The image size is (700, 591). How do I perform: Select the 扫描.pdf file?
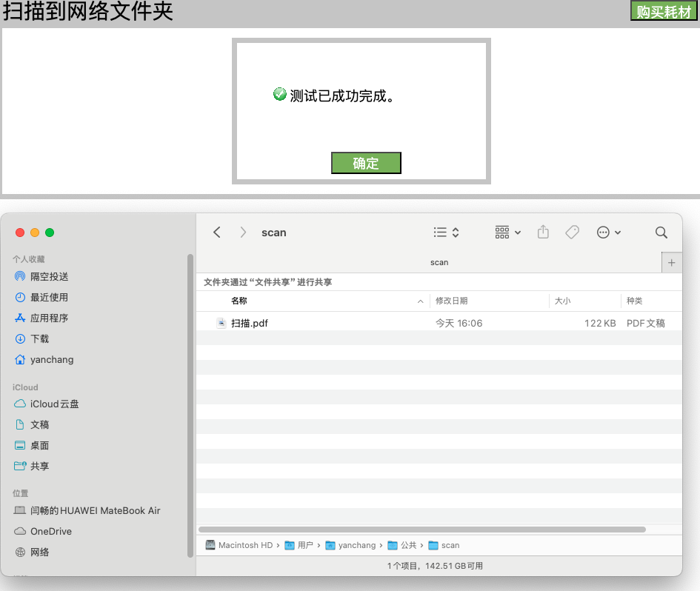click(250, 323)
